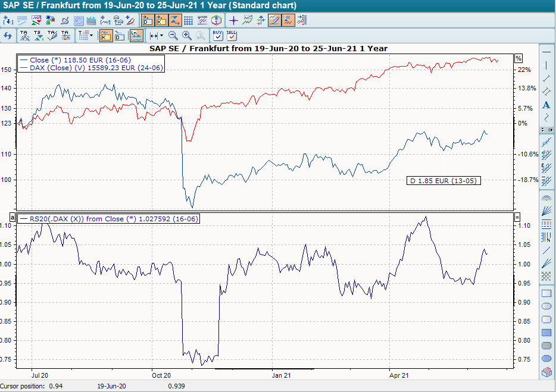Toggle the Ln logarithmic scale button

(x=136, y=36)
